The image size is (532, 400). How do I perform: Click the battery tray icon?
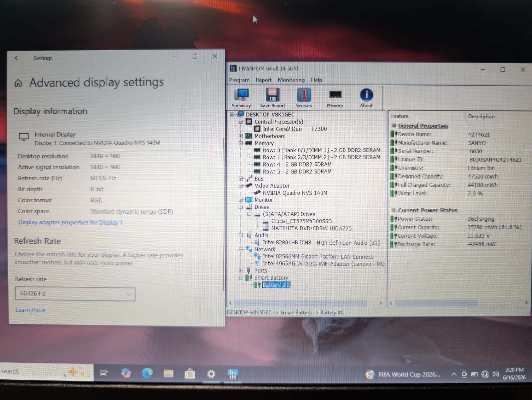[x=475, y=374]
